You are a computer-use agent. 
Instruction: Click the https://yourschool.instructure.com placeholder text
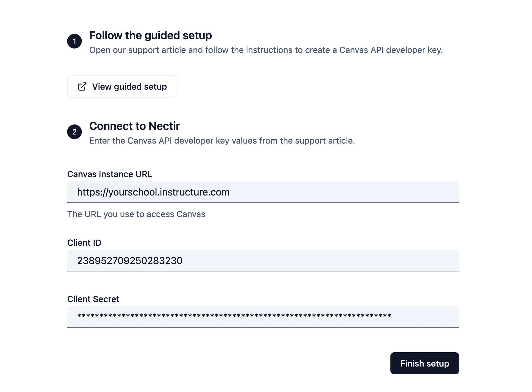153,192
